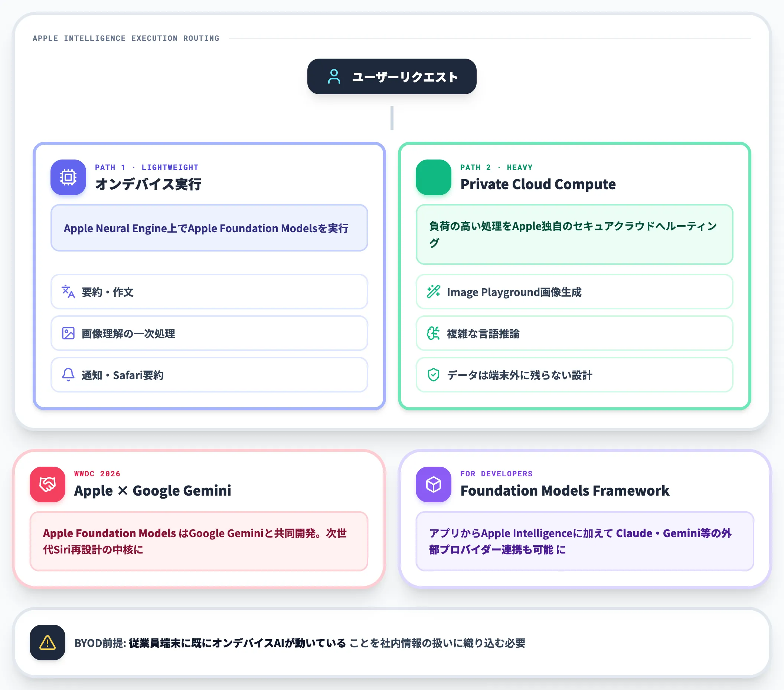This screenshot has width=784, height=690.
Task: Click the Foundation Models Framework title
Action: (x=565, y=491)
